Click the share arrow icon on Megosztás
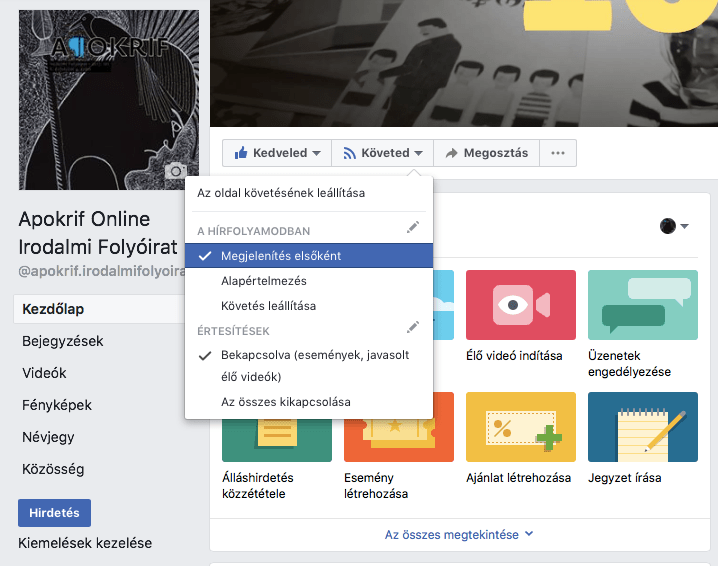This screenshot has width=718, height=566. pos(451,153)
